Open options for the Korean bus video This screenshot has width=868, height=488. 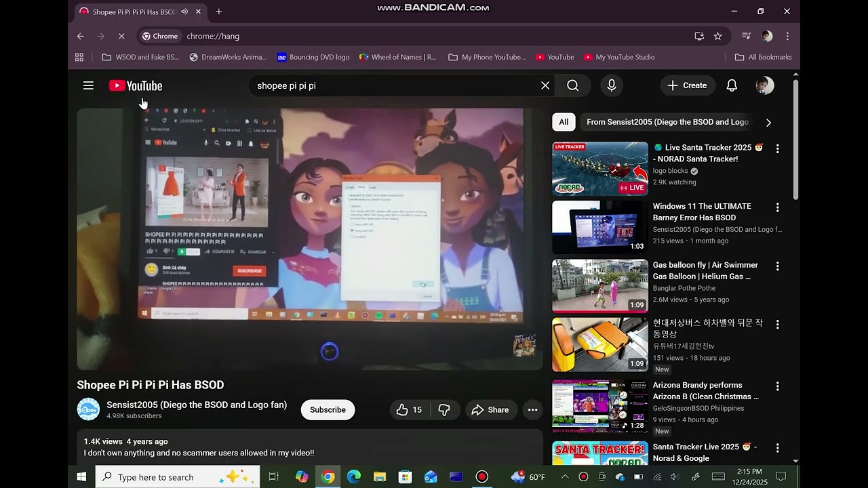coord(778,325)
